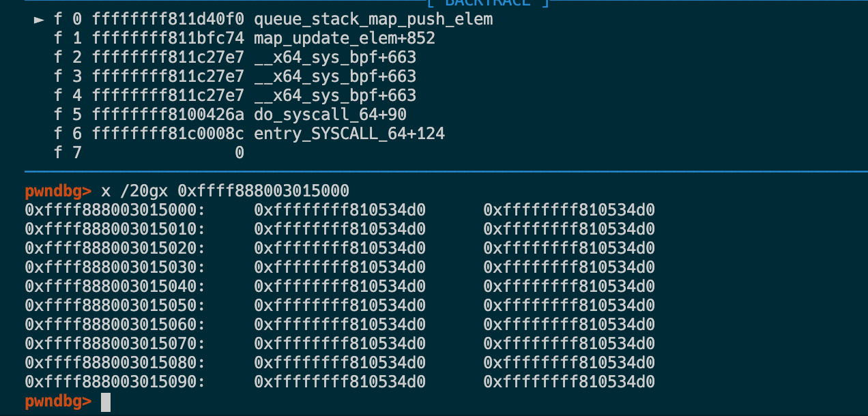Click the queue_stack_map_push_elem function name

click(x=373, y=19)
